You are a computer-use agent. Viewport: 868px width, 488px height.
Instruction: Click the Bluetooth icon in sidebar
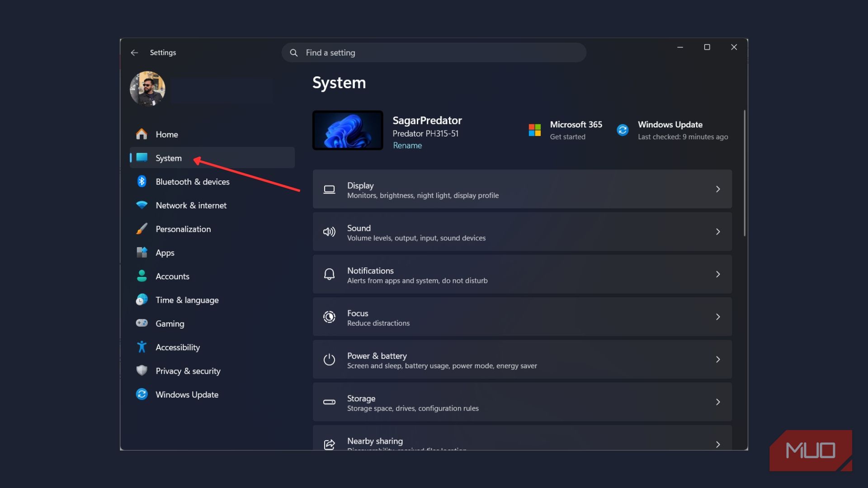point(142,181)
